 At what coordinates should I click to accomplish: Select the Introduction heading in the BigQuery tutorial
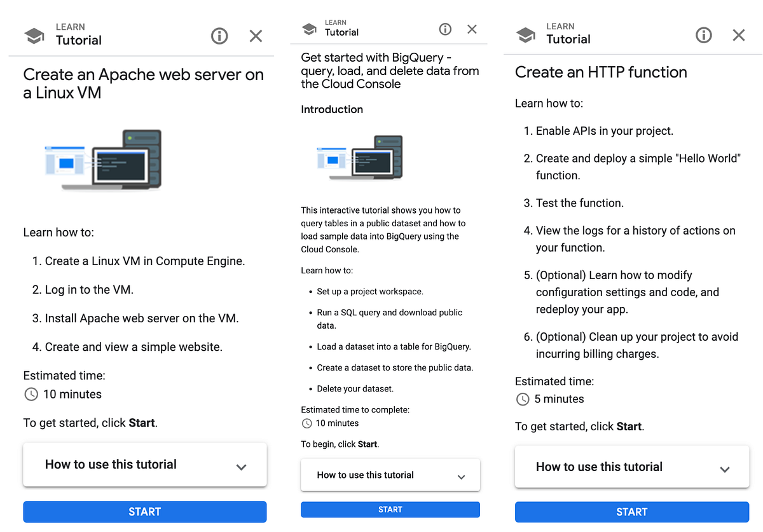(x=331, y=109)
